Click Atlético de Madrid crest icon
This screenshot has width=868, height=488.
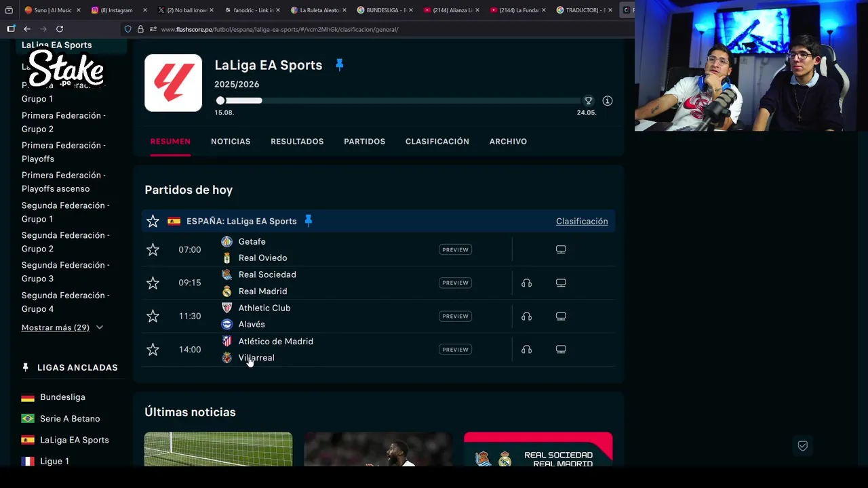point(226,341)
